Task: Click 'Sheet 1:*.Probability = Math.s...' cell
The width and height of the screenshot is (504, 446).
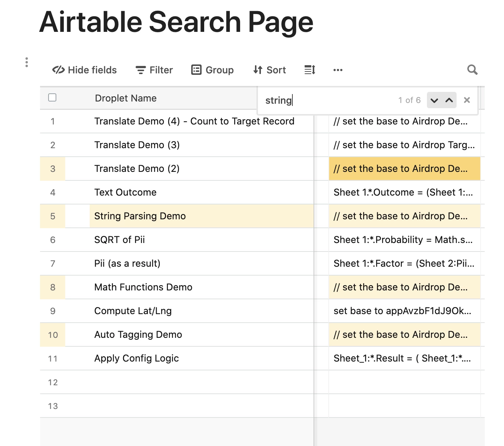Action: (405, 240)
